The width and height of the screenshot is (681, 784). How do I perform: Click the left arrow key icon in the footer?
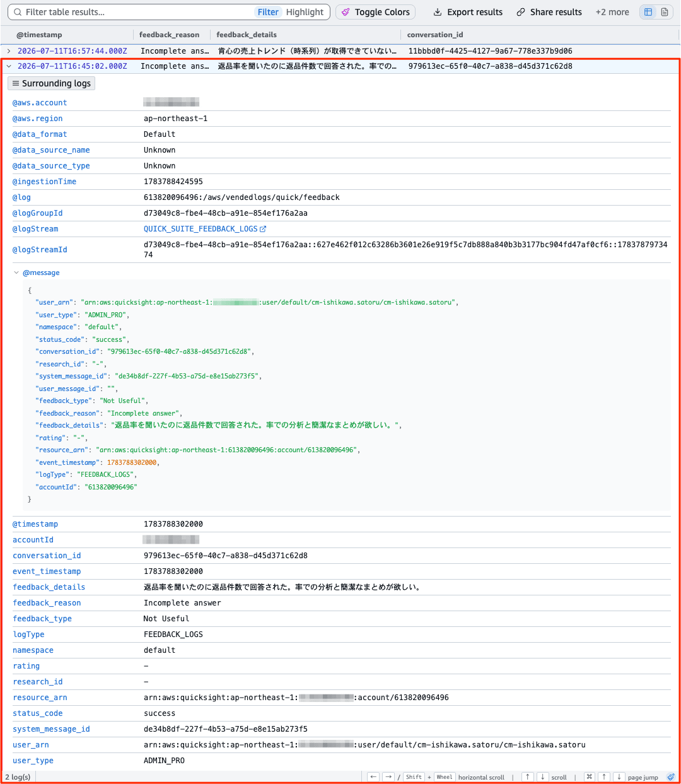[x=374, y=777]
